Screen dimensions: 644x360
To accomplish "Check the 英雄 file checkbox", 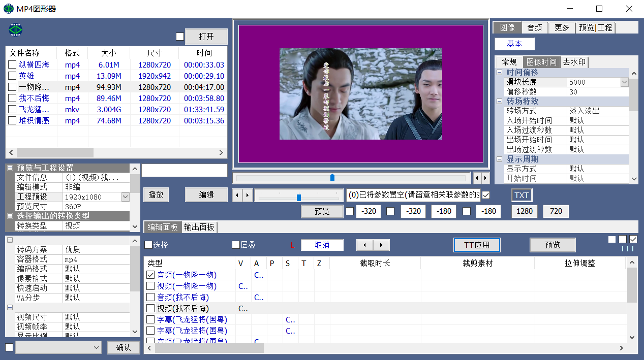I will click(x=12, y=76).
